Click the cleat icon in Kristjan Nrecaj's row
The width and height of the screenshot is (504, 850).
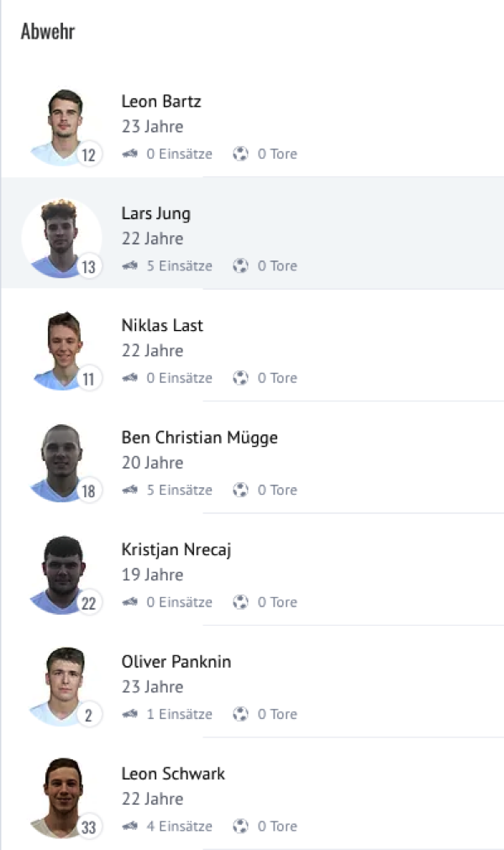(129, 602)
